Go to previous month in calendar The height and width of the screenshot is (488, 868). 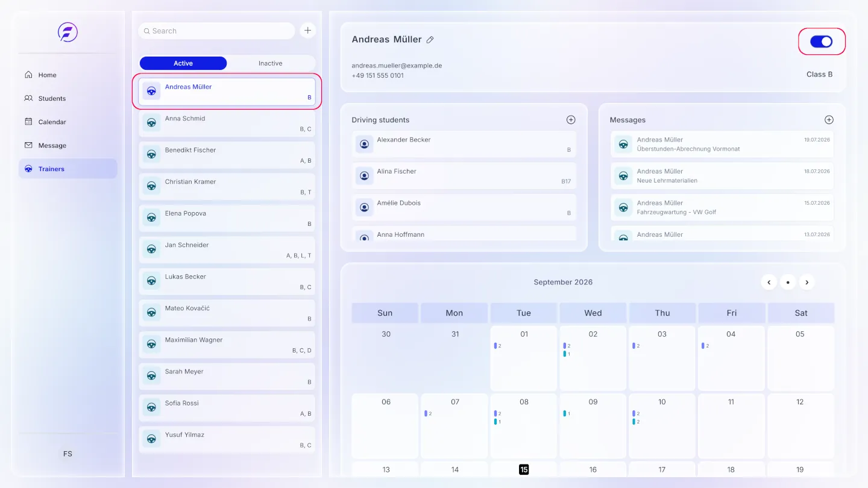(769, 282)
